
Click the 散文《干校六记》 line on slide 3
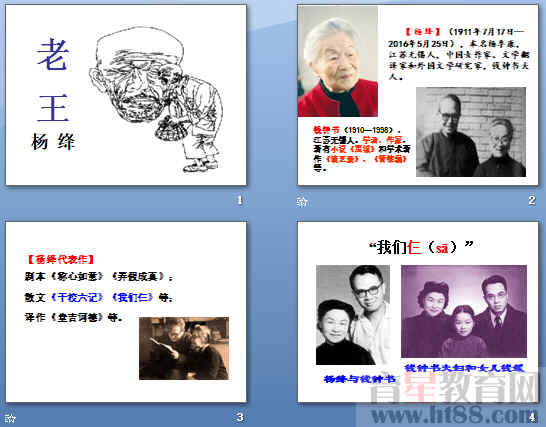tap(99, 297)
